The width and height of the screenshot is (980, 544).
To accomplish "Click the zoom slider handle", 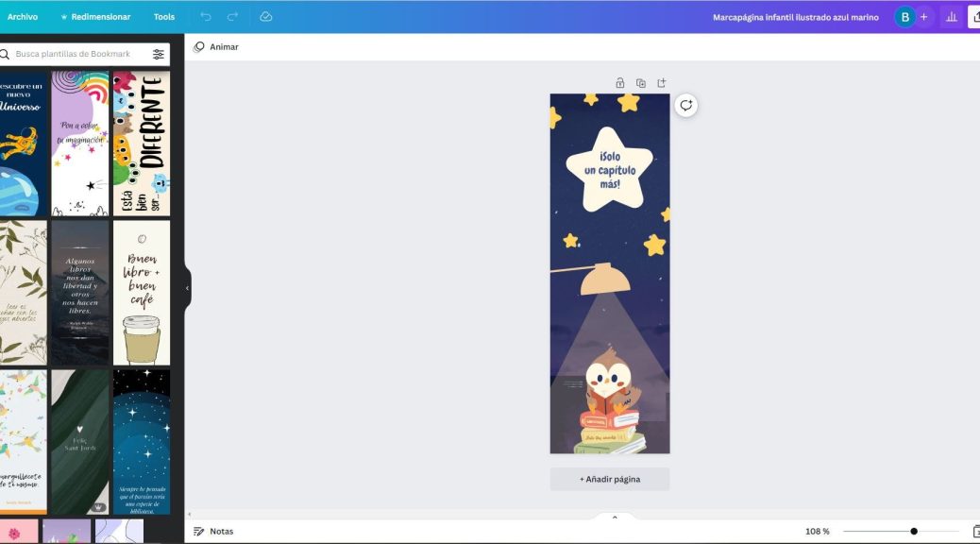I will [914, 532].
